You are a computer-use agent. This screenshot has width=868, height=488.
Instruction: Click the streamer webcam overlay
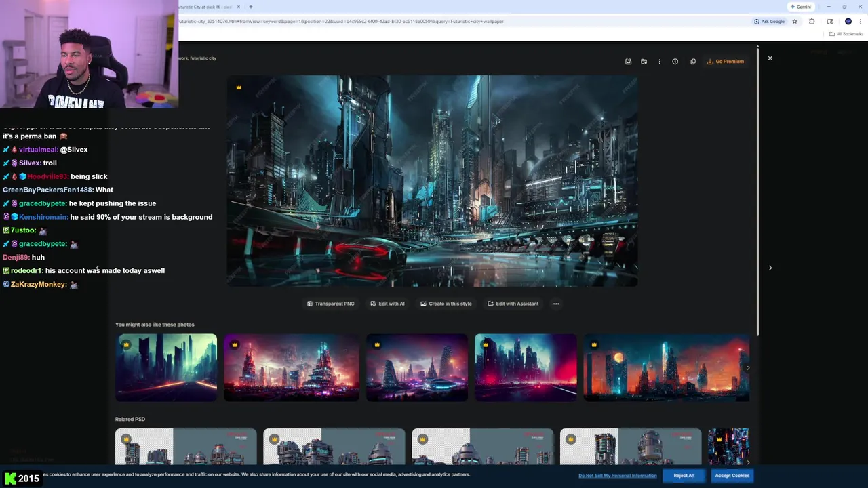[89, 54]
